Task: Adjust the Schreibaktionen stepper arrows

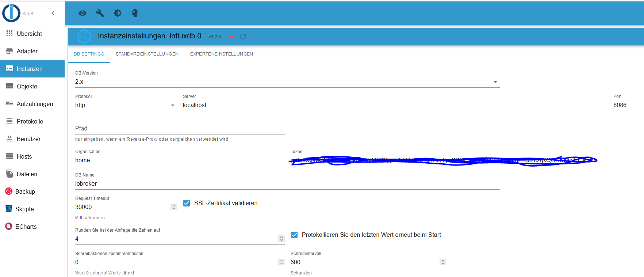Action: [x=281, y=262]
